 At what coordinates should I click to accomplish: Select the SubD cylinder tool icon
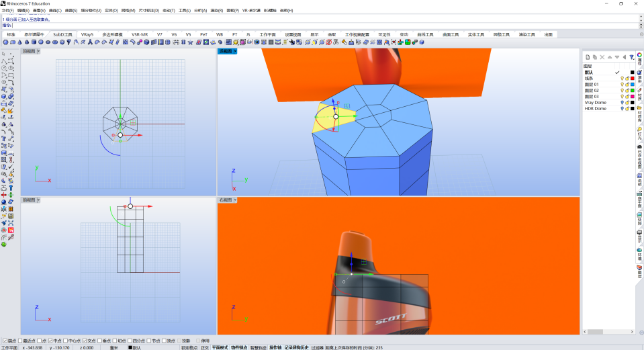[x=34, y=42]
